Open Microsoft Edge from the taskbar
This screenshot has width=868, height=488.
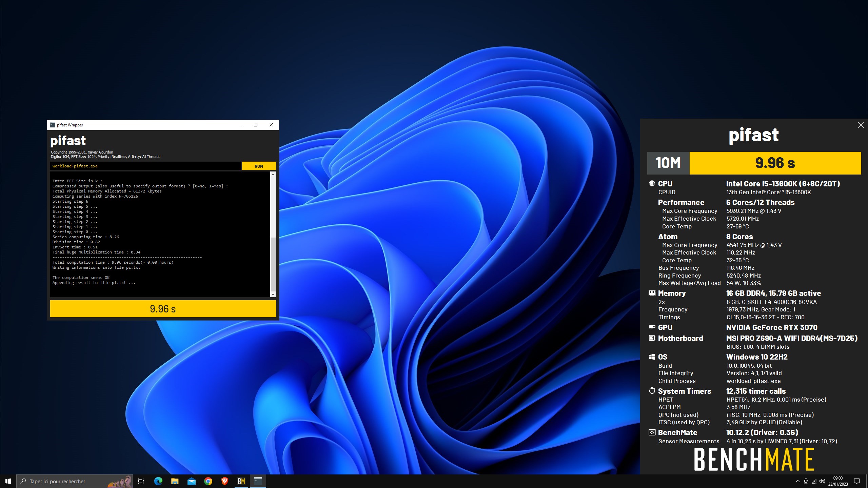[158, 481]
